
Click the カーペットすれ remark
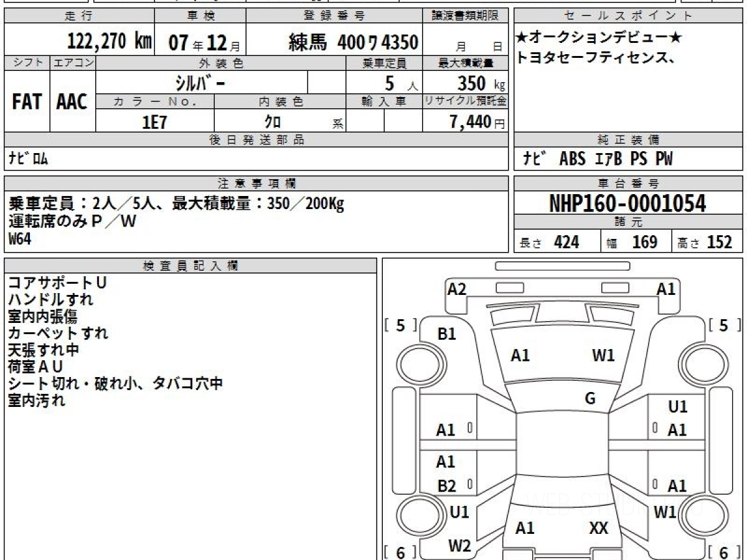coord(59,333)
